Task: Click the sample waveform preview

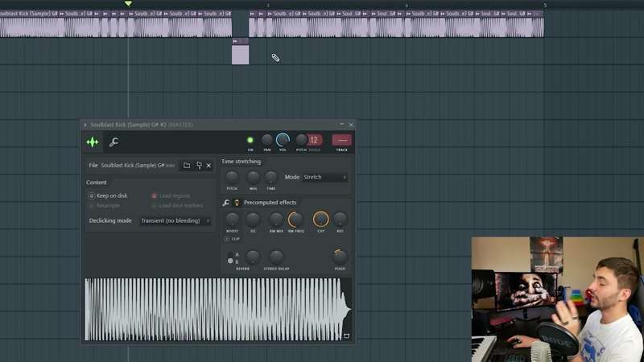Action: [217, 309]
